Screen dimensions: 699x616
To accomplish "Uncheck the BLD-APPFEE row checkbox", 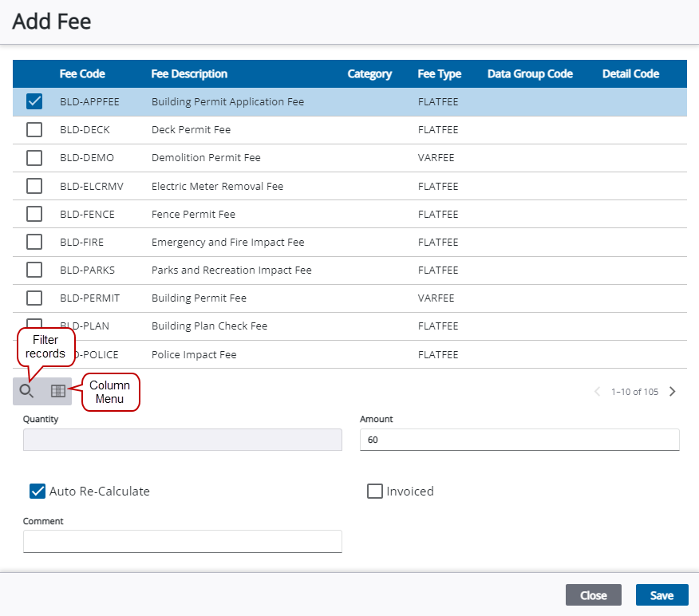I will coord(34,101).
